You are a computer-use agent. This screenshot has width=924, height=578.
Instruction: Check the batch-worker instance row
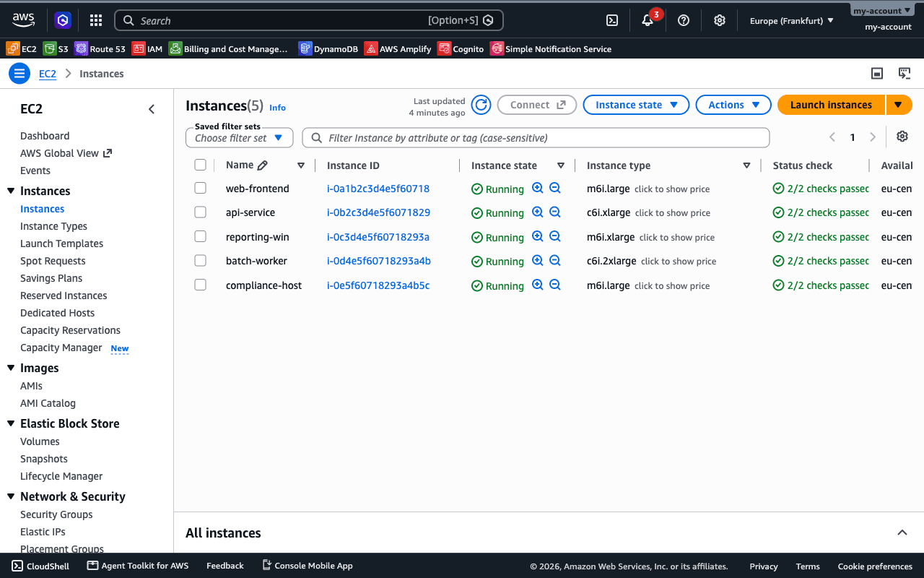tap(201, 261)
